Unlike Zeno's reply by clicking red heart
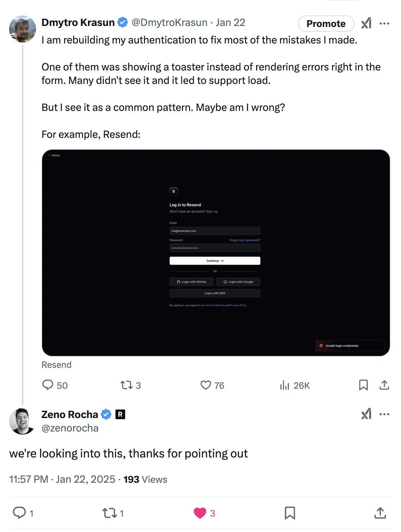This screenshot has width=401, height=532. click(200, 513)
